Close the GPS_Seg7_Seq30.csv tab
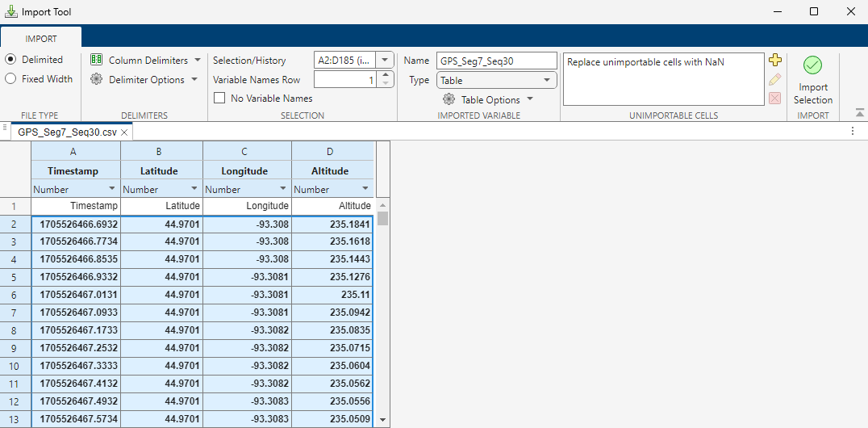This screenshot has width=868, height=428. tap(125, 132)
